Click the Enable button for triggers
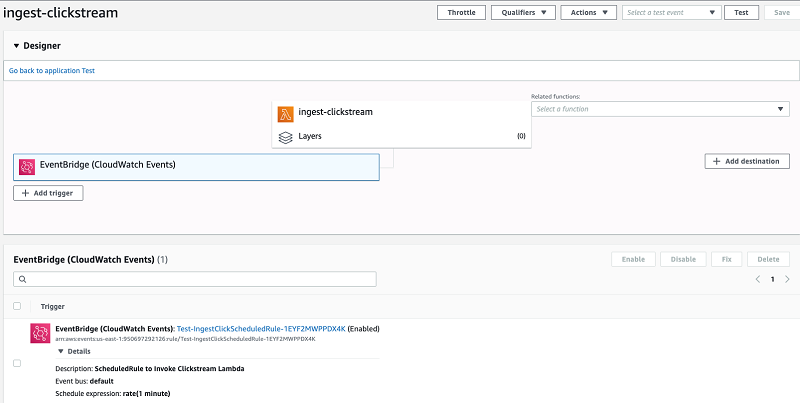Image resolution: width=800 pixels, height=403 pixels. tap(633, 259)
